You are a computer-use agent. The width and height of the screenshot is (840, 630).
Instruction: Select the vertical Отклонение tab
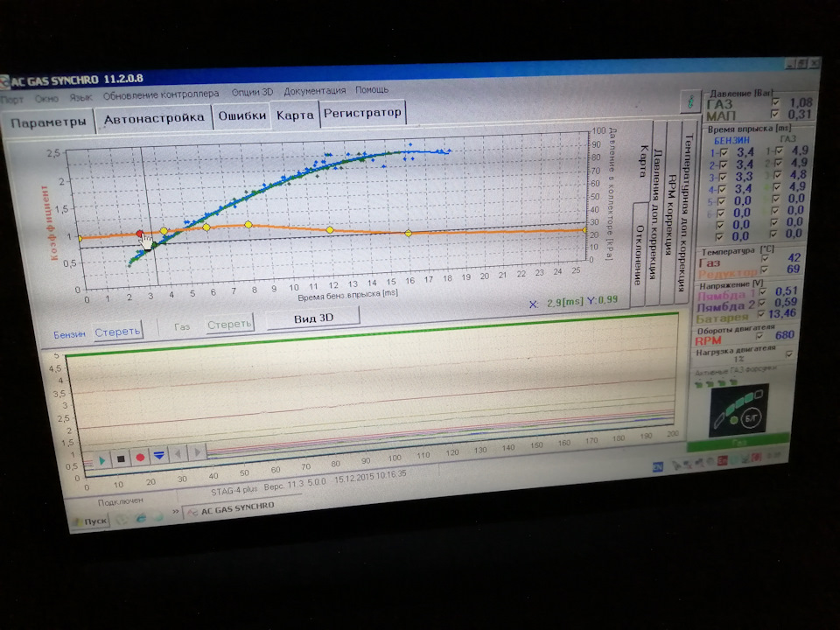click(639, 255)
